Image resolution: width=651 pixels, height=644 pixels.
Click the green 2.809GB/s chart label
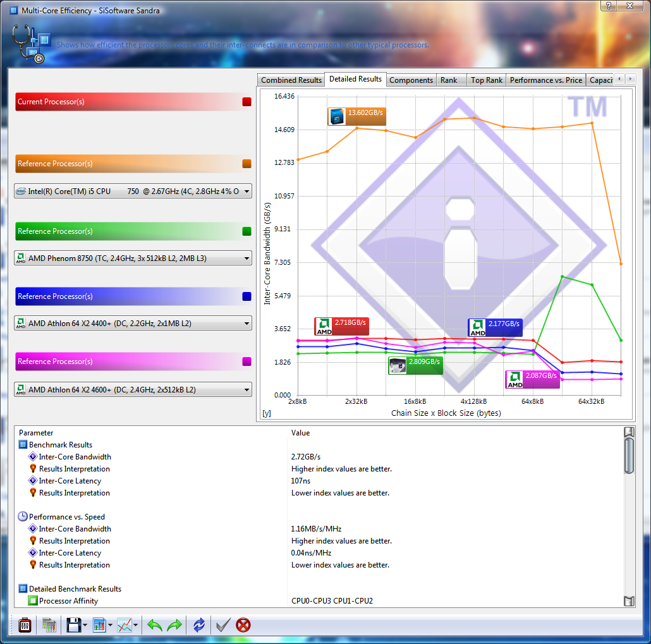coord(416,366)
